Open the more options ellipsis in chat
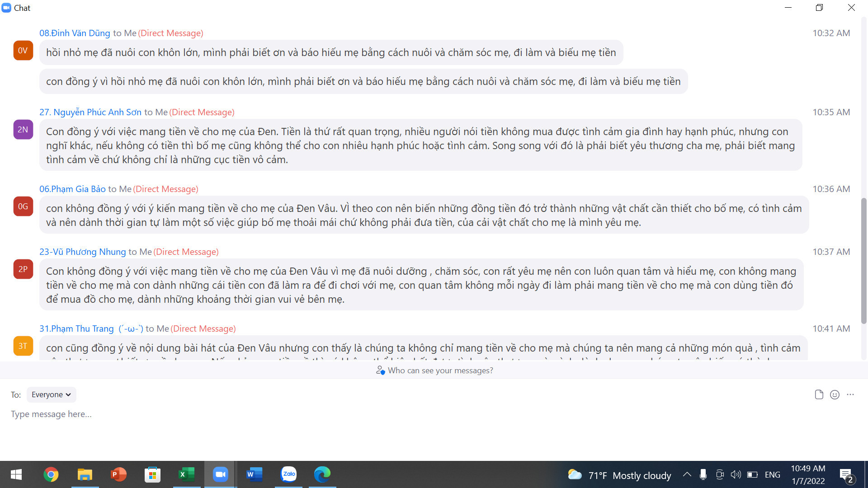 tap(850, 394)
